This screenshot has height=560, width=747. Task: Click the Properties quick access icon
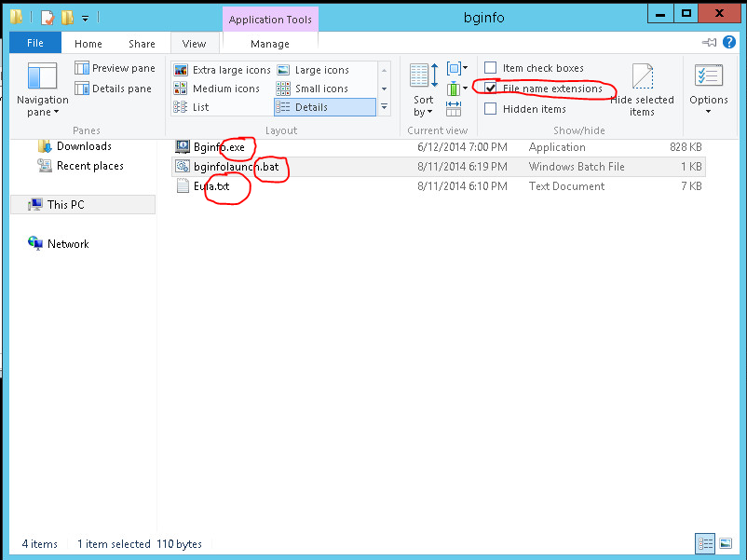tap(48, 18)
